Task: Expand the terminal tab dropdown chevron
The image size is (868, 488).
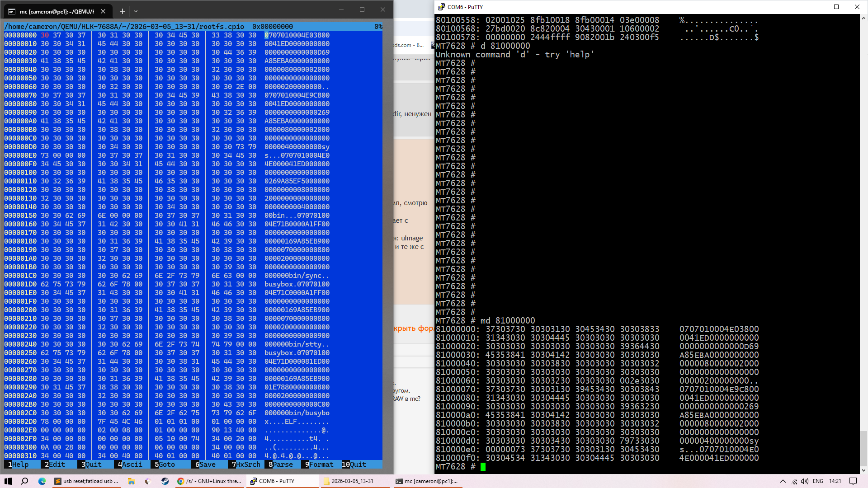Action: pos(136,11)
